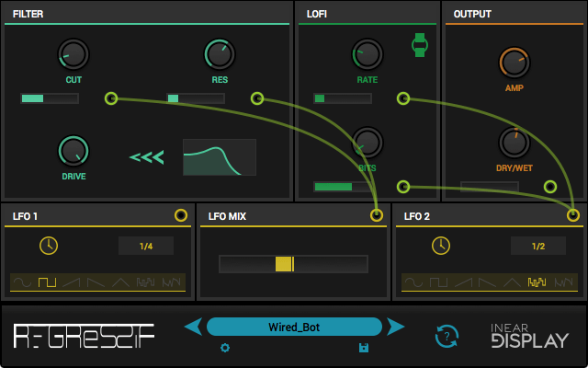Click the AMP knob in Output section

click(514, 63)
